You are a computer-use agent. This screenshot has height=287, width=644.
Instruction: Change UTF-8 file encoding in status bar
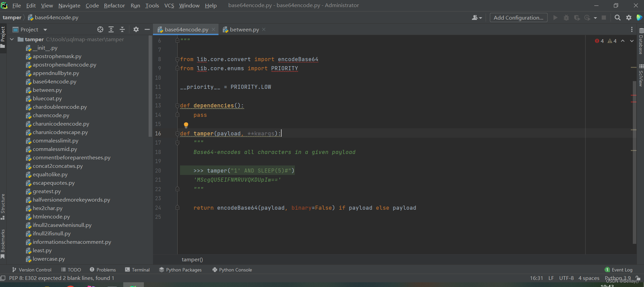[566, 278]
